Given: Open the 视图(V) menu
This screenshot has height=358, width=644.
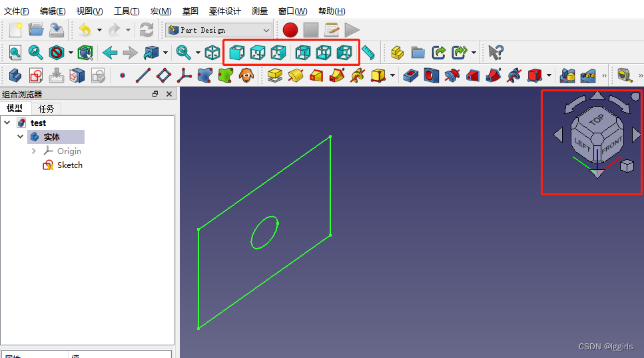Looking at the screenshot, I should pos(89,11).
